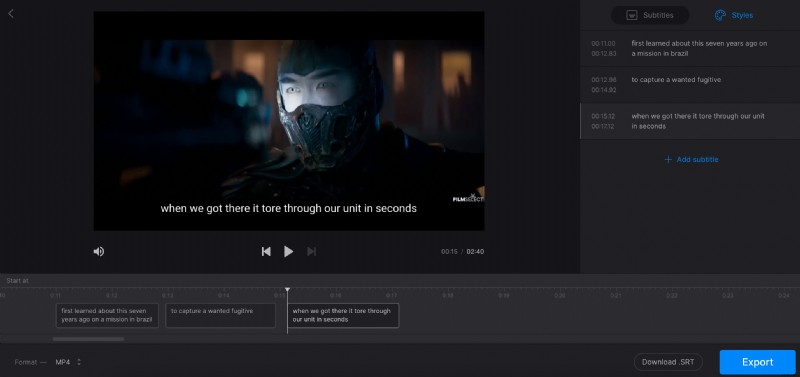Skip forward to next subtitle
Viewport: 800px width, 377px height.
point(311,251)
